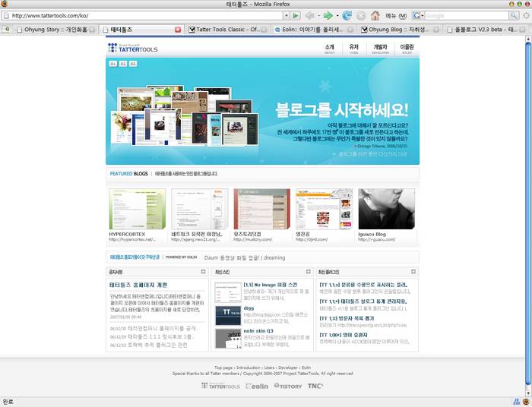This screenshot has height=407, width=532.
Task: Select the third banner slide button
Action: 133,64
